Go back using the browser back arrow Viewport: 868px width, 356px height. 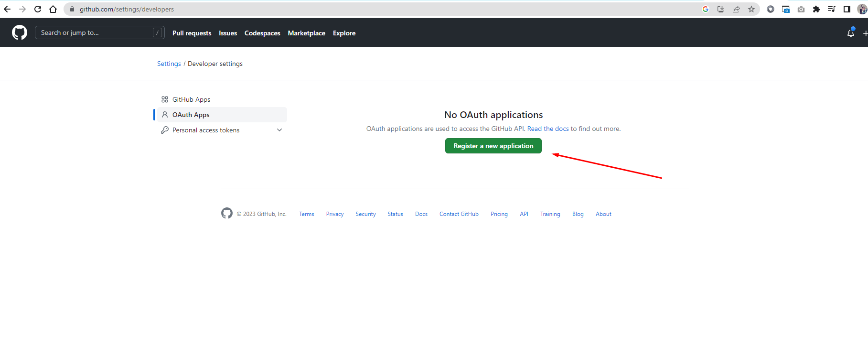[x=7, y=9]
